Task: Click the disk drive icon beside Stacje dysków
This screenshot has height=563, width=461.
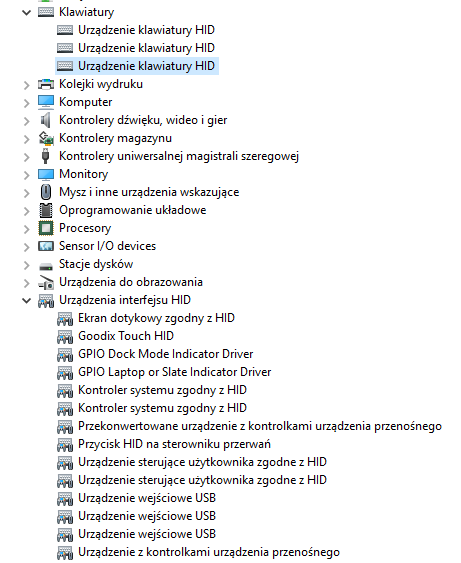Action: [x=46, y=266]
